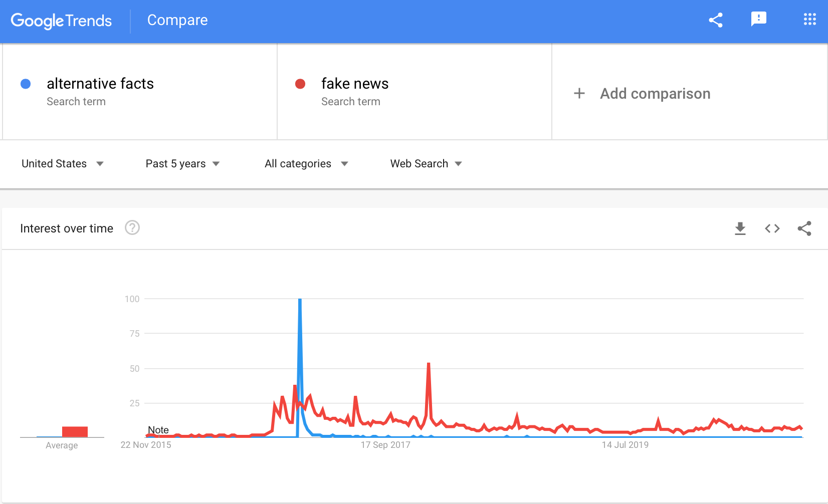Screen dimensions: 828x504
Task: Click the Google Trends logo
Action: click(x=61, y=21)
